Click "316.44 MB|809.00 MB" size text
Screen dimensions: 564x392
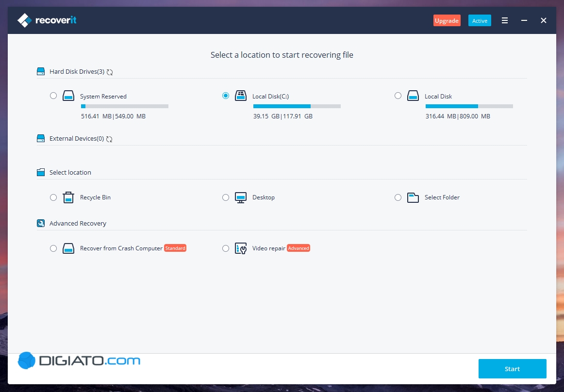(458, 116)
